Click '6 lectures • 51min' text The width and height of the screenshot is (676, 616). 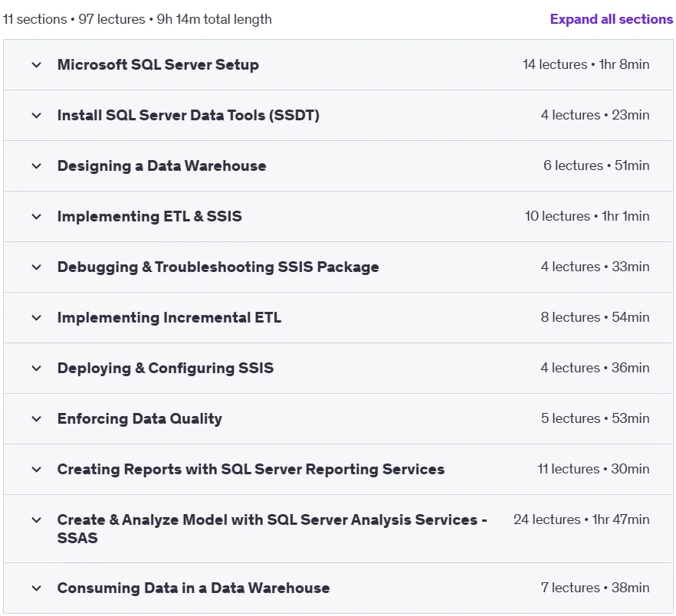(x=596, y=165)
